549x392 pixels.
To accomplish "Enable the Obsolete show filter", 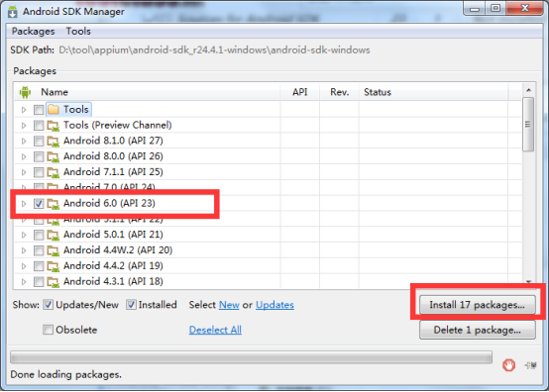I will pyautogui.click(x=48, y=330).
